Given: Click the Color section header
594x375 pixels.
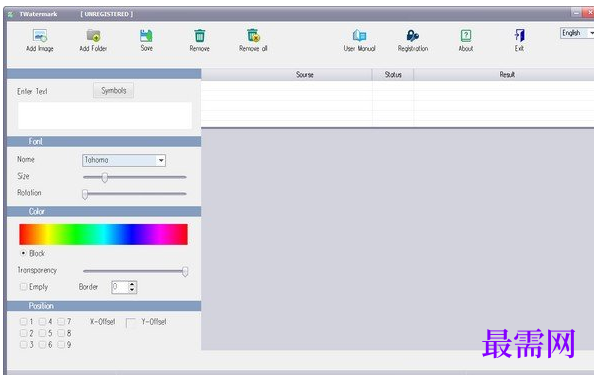Looking at the screenshot, I should 104,211.
